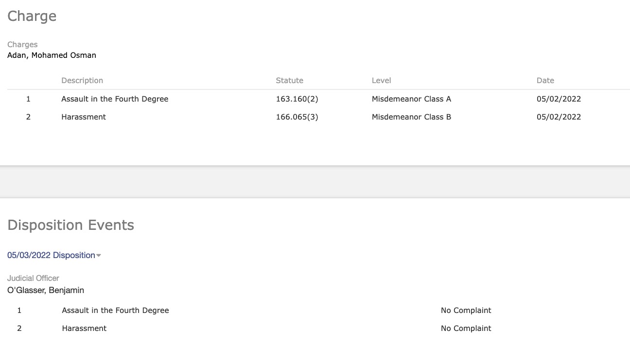Click No Complaint for Assault disposition
The image size is (630, 364).
click(466, 311)
